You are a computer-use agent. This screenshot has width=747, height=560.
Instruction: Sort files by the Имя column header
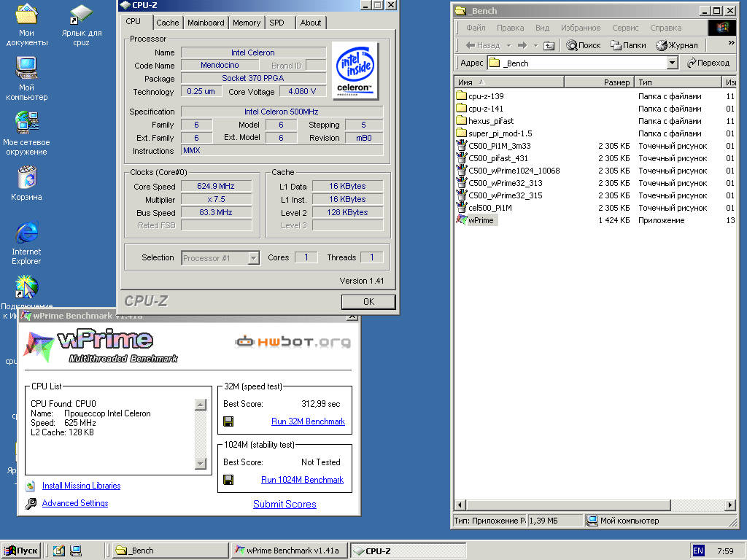[508, 82]
